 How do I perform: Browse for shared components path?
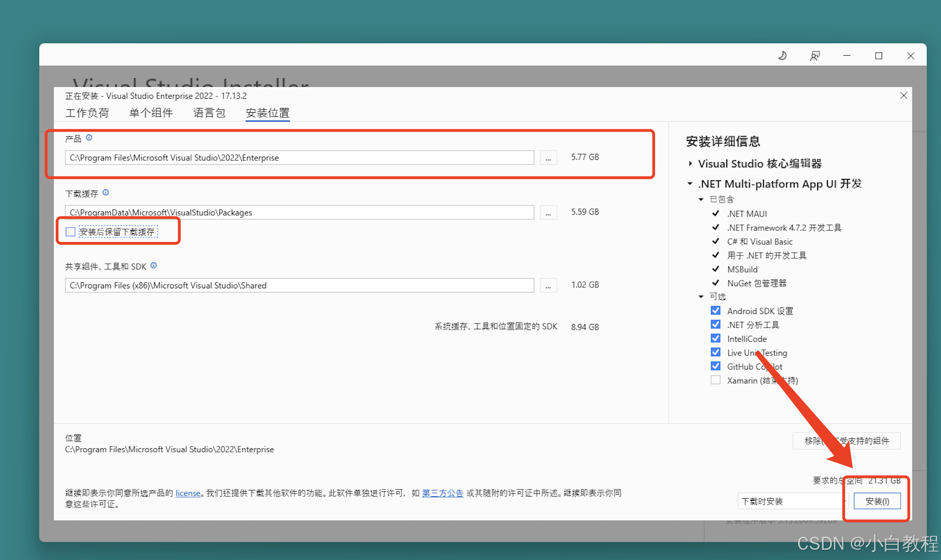[x=548, y=286]
